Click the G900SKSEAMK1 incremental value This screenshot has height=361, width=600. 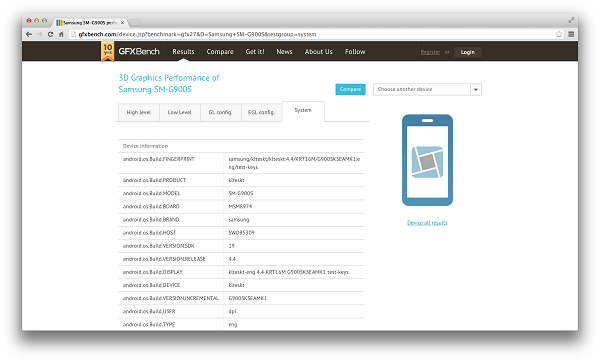(248, 298)
